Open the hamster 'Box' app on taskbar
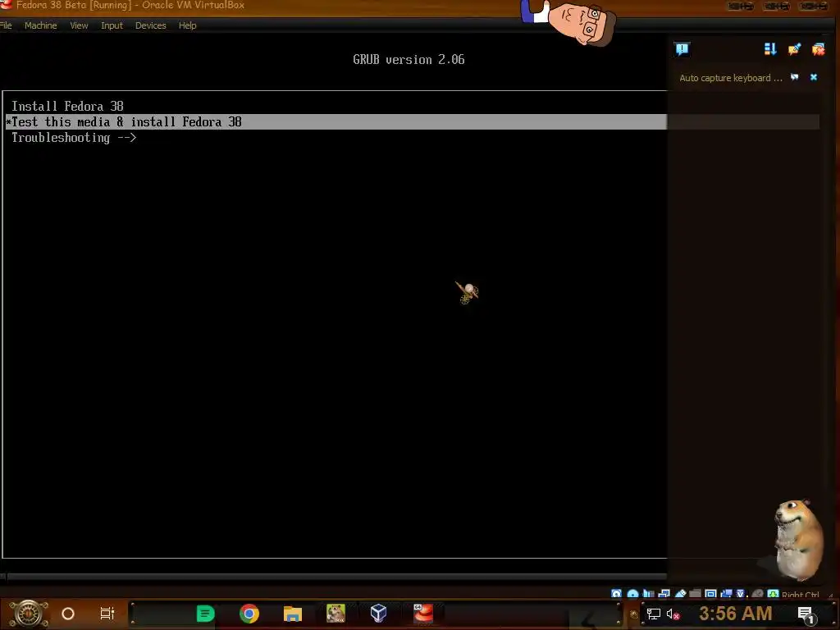This screenshot has height=630, width=840. (336, 614)
